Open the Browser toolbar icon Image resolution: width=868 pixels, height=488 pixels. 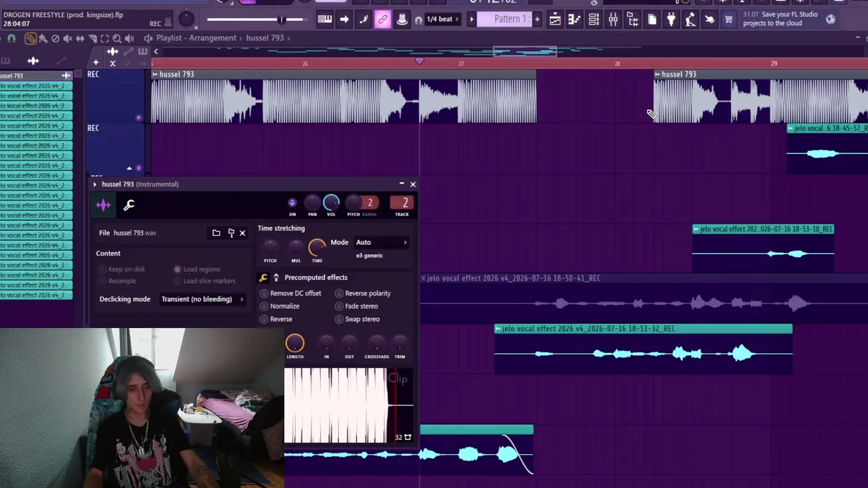point(632,20)
